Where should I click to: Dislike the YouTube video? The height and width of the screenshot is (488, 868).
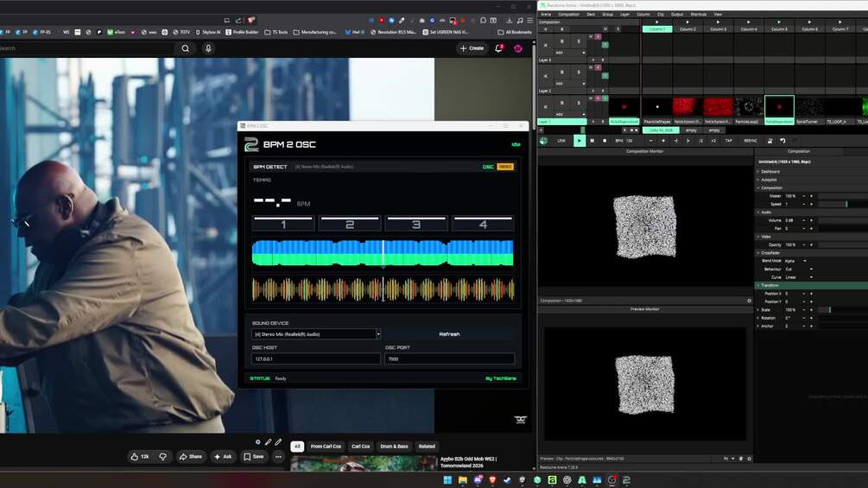tap(162, 456)
